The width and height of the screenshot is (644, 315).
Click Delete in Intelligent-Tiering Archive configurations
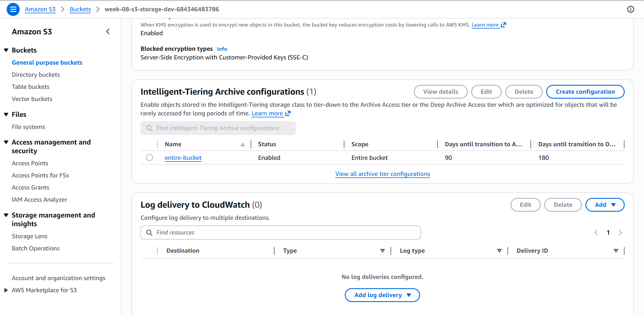524,92
